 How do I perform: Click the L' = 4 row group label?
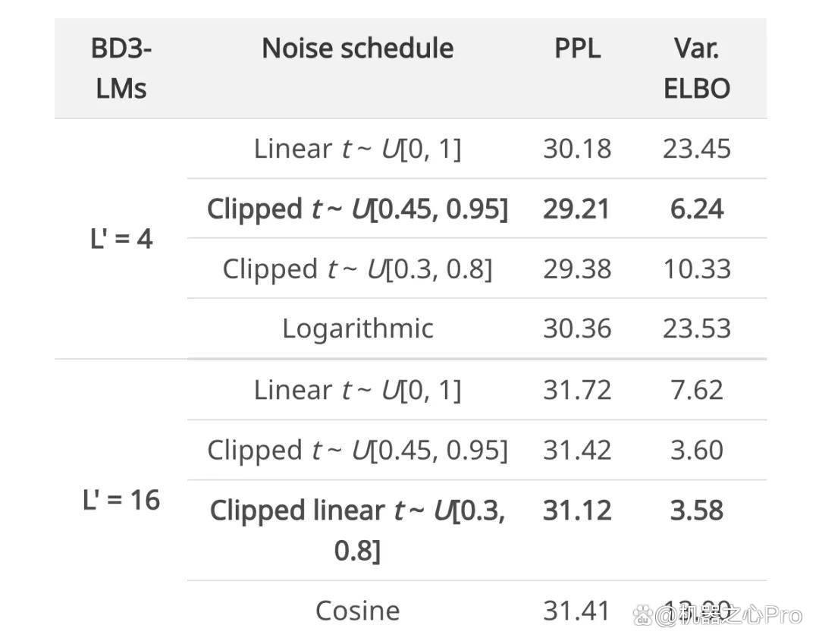tap(121, 239)
